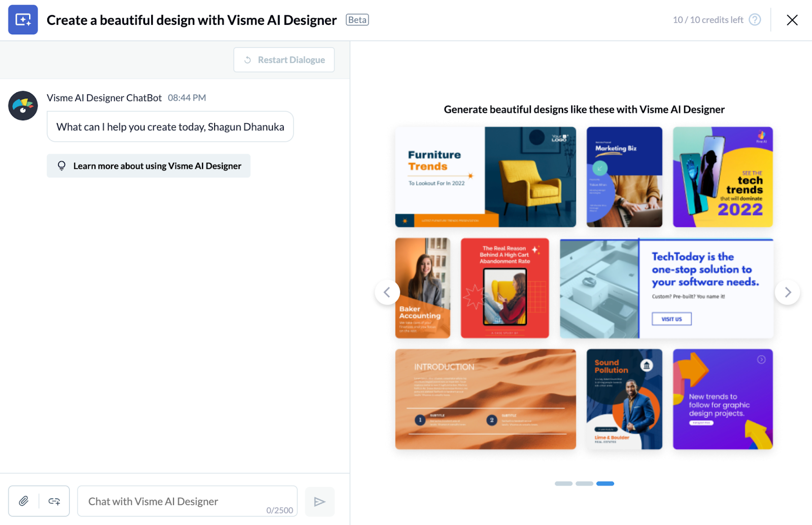The height and width of the screenshot is (525, 812).
Task: Focus the Chat with Visme AI Designer field
Action: click(x=187, y=501)
